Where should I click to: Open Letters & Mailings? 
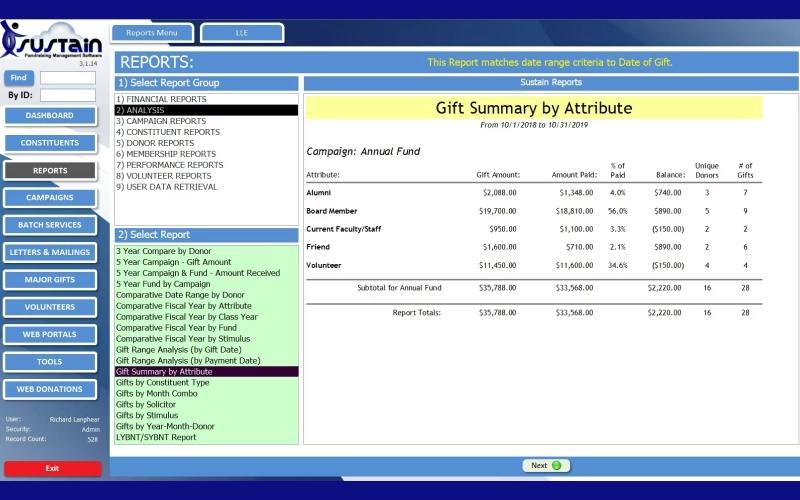[x=50, y=252]
